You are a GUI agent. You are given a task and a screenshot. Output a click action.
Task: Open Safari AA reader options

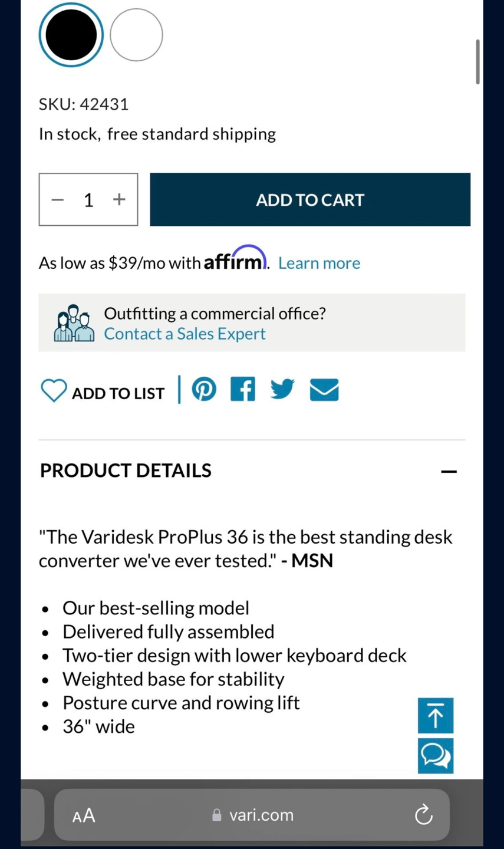84,815
